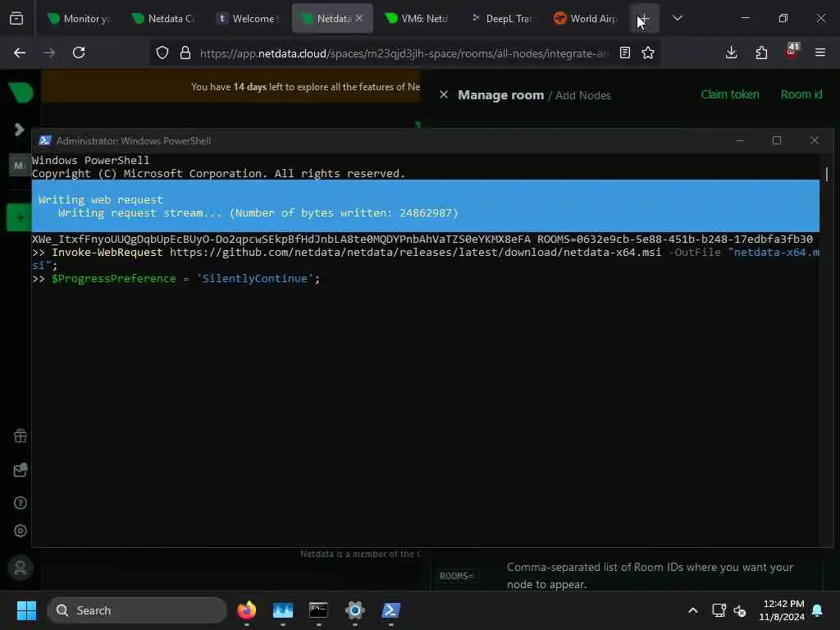Click the Invoke-WebRequest command line

tap(426, 258)
